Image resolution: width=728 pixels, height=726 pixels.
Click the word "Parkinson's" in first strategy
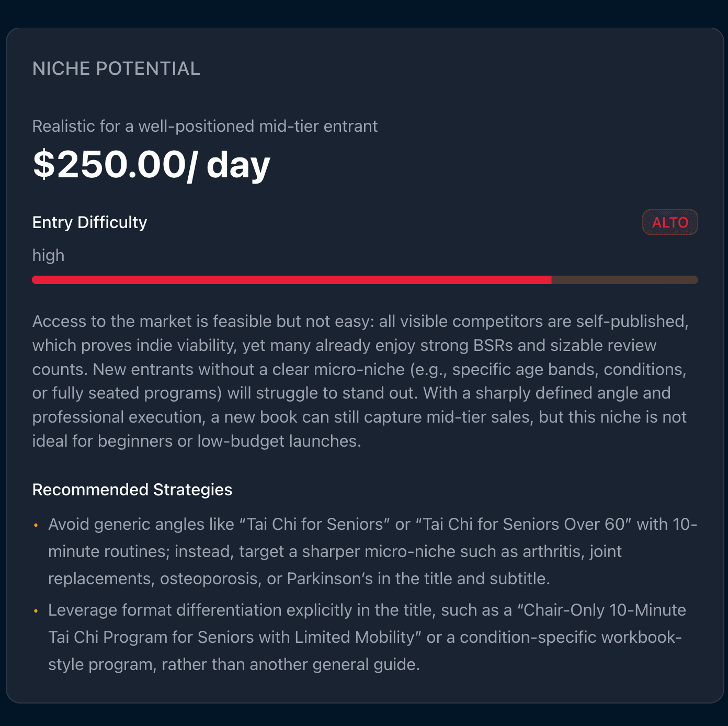pyautogui.click(x=330, y=578)
